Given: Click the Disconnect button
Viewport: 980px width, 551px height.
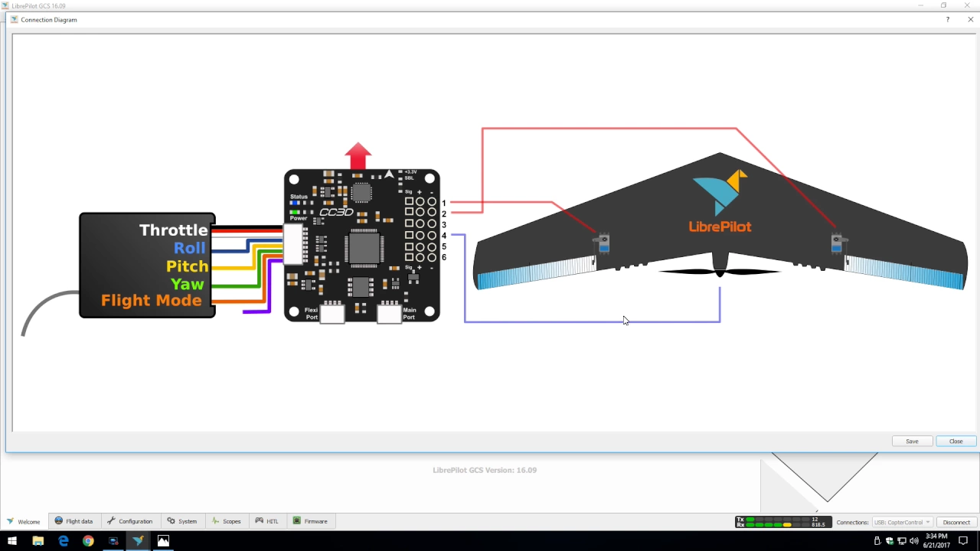Looking at the screenshot, I should [x=956, y=522].
